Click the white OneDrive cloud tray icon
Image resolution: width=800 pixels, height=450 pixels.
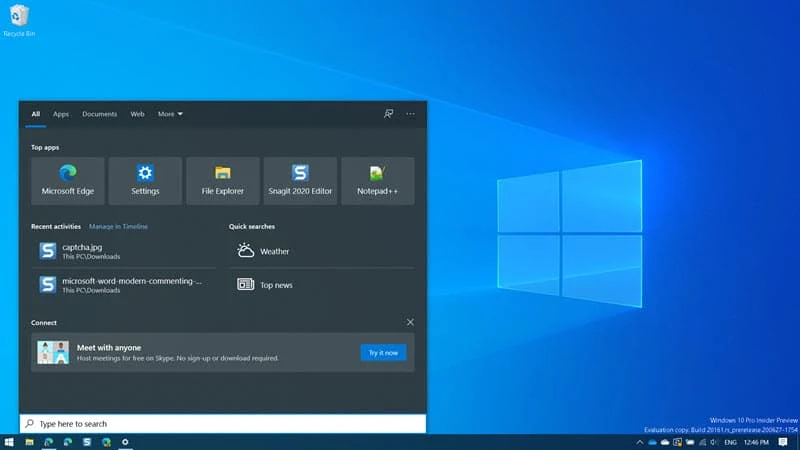665,442
